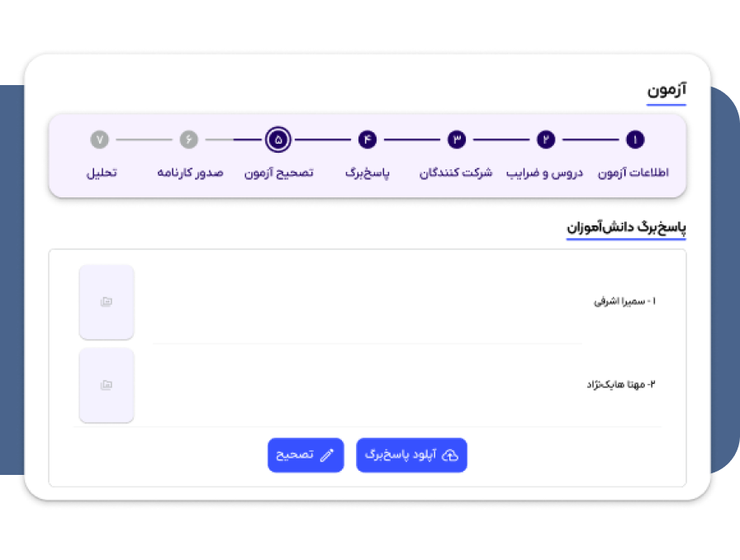The image size is (740, 560).
Task: Select student row سمیرا اشرفی
Action: [368, 301]
